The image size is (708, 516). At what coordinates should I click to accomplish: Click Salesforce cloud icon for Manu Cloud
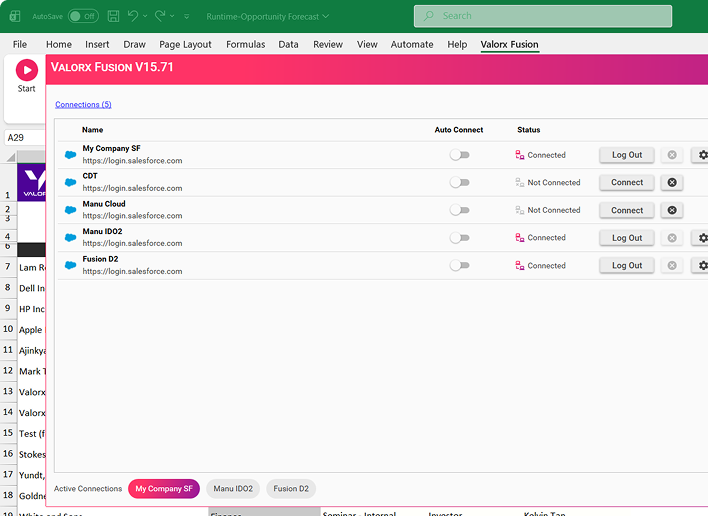70,210
